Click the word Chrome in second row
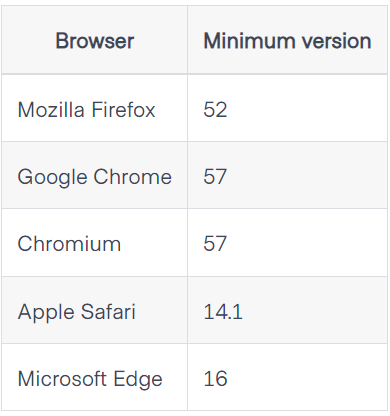Viewport: 390px width, 416px height. [x=133, y=177]
